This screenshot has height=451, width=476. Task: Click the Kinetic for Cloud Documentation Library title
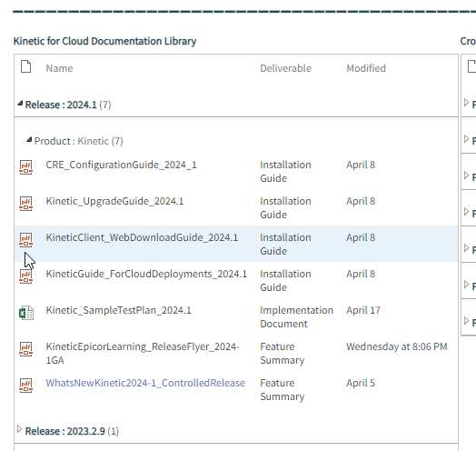(104, 41)
